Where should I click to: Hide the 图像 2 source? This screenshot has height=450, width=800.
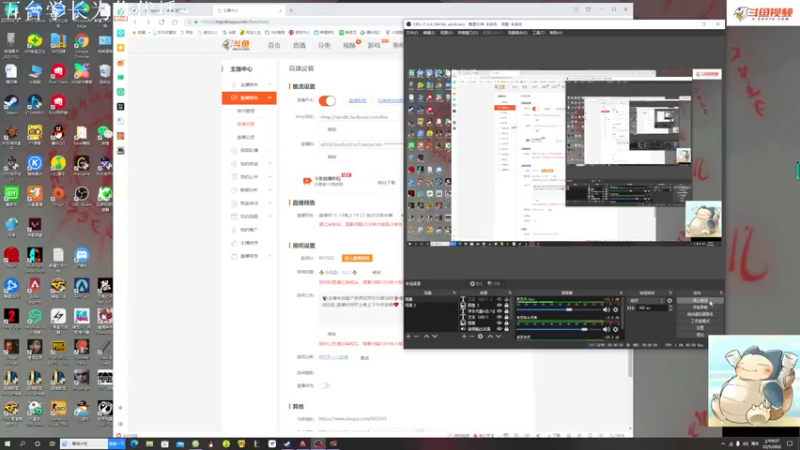[x=499, y=305]
